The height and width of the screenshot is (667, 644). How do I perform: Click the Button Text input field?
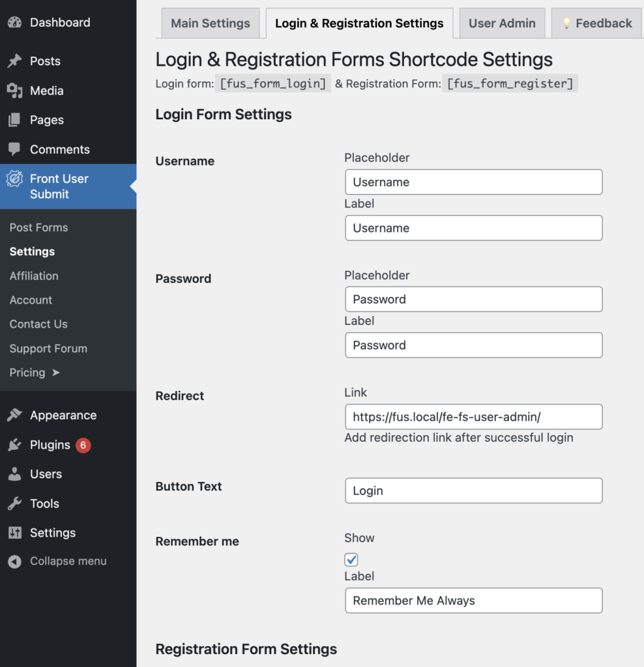pos(473,491)
